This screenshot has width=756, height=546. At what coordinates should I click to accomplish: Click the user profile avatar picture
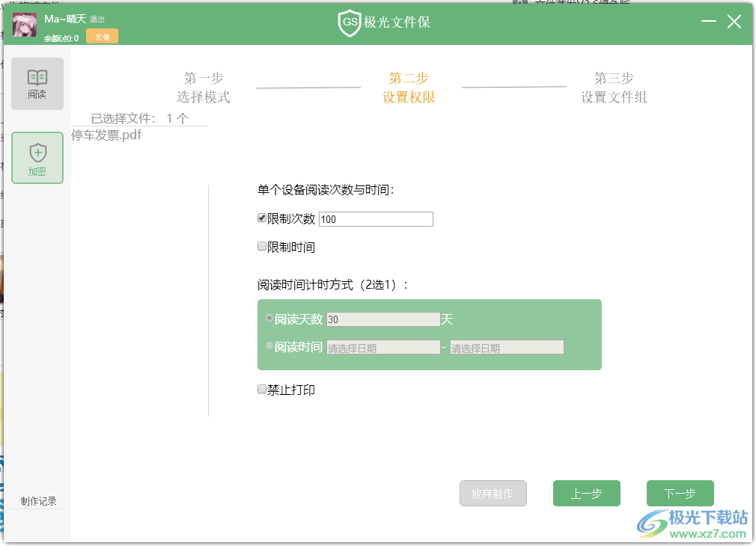pyautogui.click(x=25, y=25)
